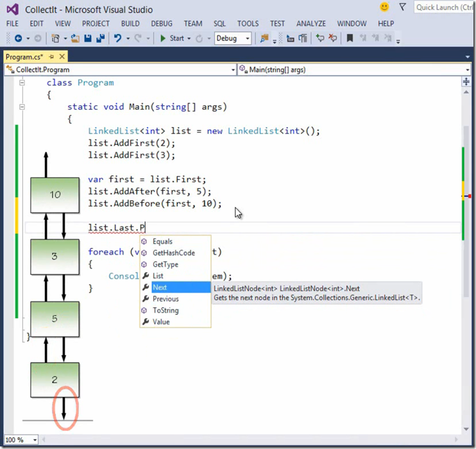Click the previous bookmark icon
The width and height of the screenshot is (476, 449).
(362, 38)
